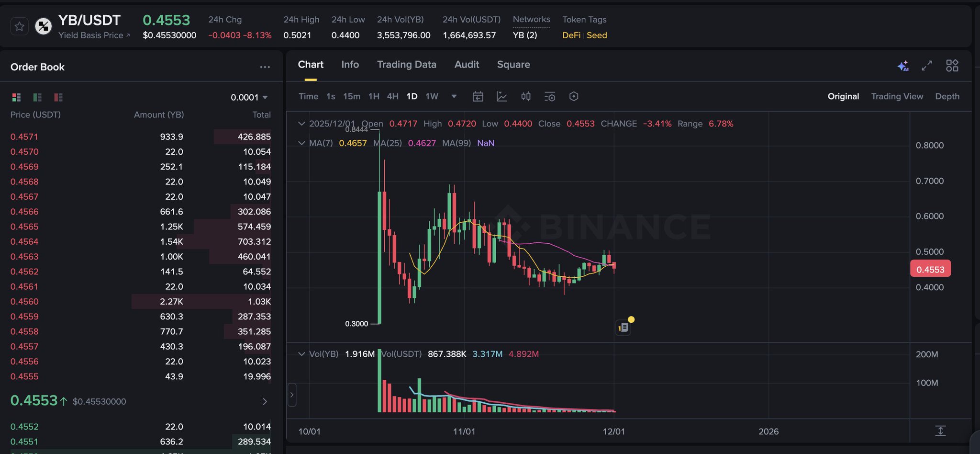Viewport: 980px width, 454px height.
Task: Open the Yield Basis Price link
Action: pos(94,35)
